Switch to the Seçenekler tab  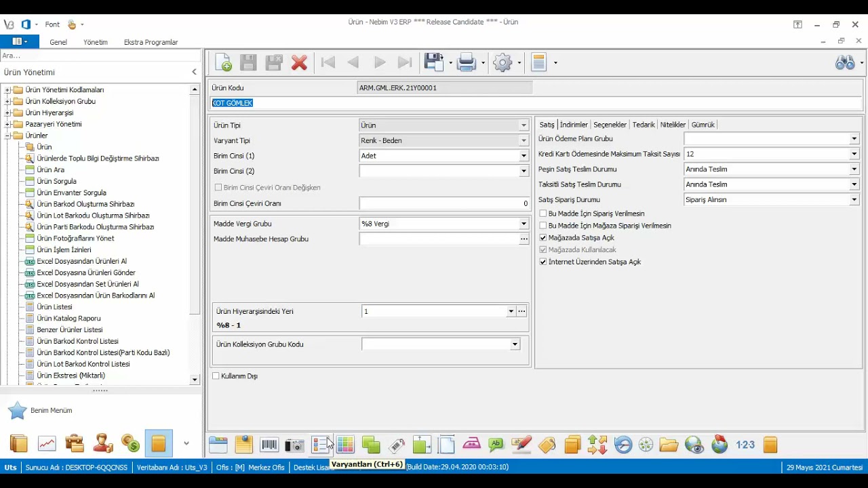(610, 125)
